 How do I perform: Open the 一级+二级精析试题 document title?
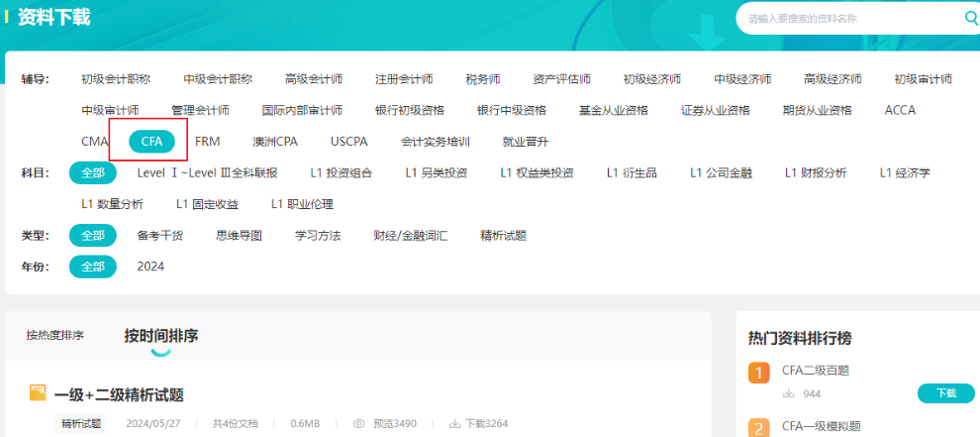point(119,395)
